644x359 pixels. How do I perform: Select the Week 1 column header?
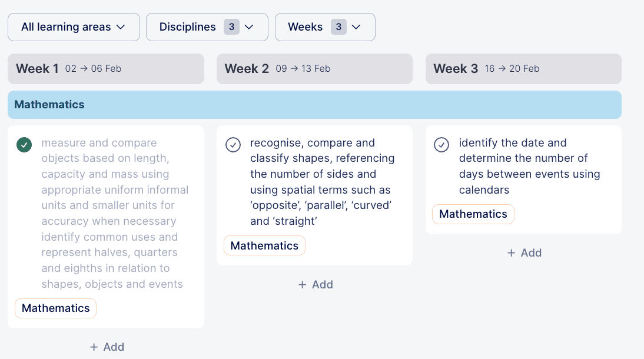click(x=106, y=69)
